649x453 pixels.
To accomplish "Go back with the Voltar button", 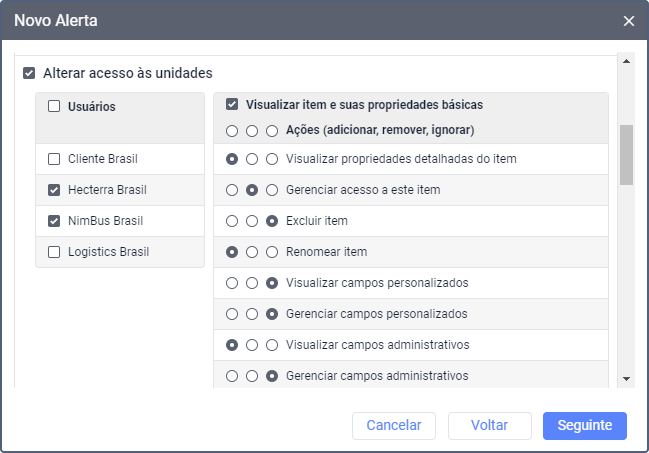I will click(489, 425).
